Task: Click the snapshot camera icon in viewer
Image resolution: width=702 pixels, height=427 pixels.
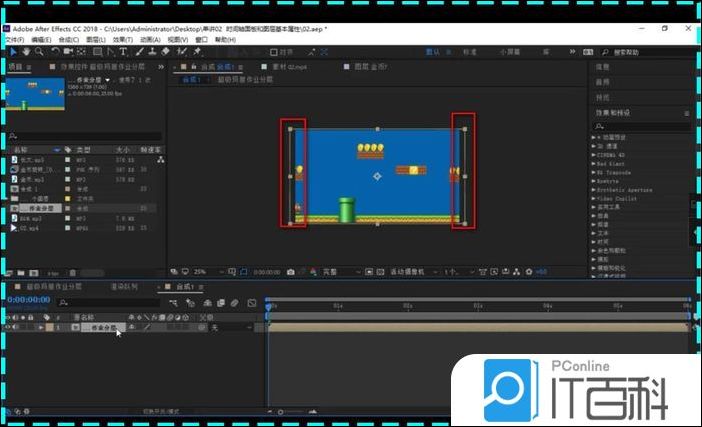Action: [x=290, y=271]
